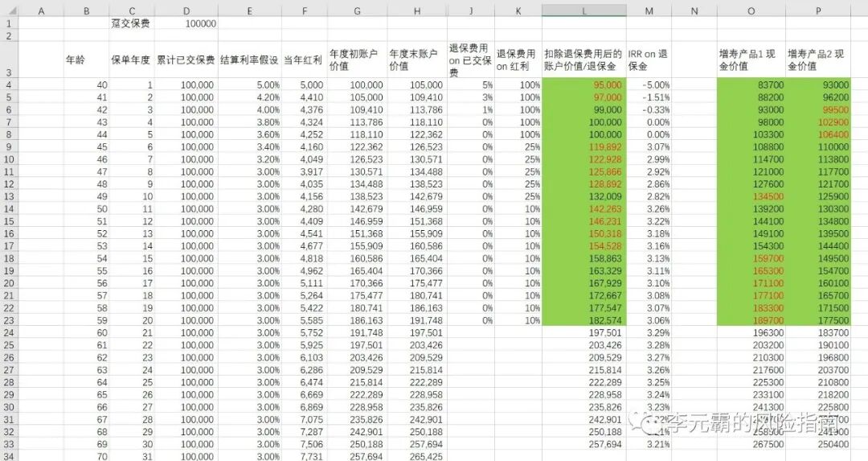Click the 132,009 surrender value cell
This screenshot has height=461, width=868.
pyautogui.click(x=584, y=196)
